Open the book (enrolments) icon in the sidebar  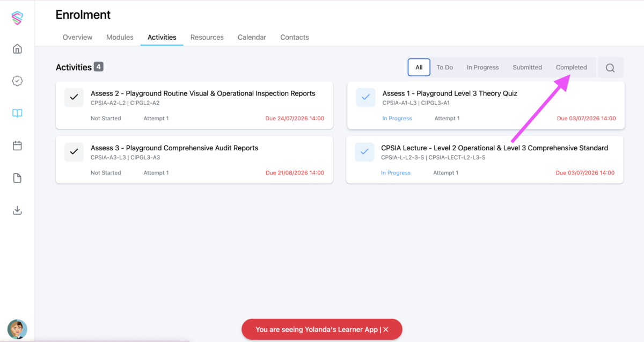(17, 113)
